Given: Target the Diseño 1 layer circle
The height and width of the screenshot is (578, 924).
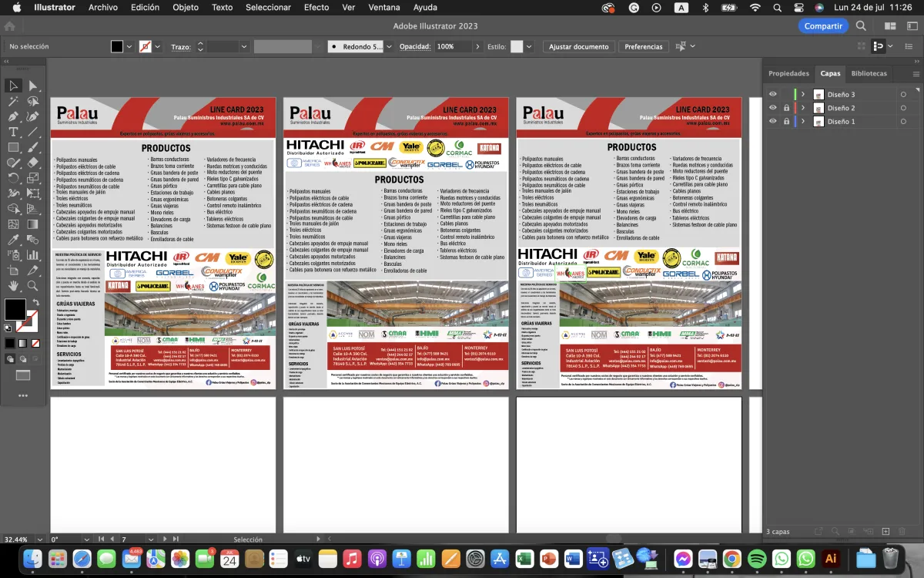Looking at the screenshot, I should point(903,121).
